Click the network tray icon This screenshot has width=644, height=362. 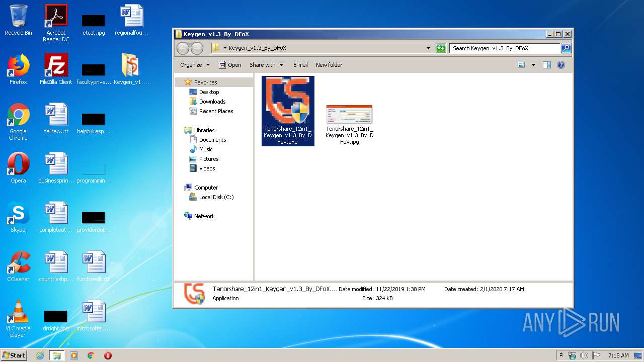572,355
